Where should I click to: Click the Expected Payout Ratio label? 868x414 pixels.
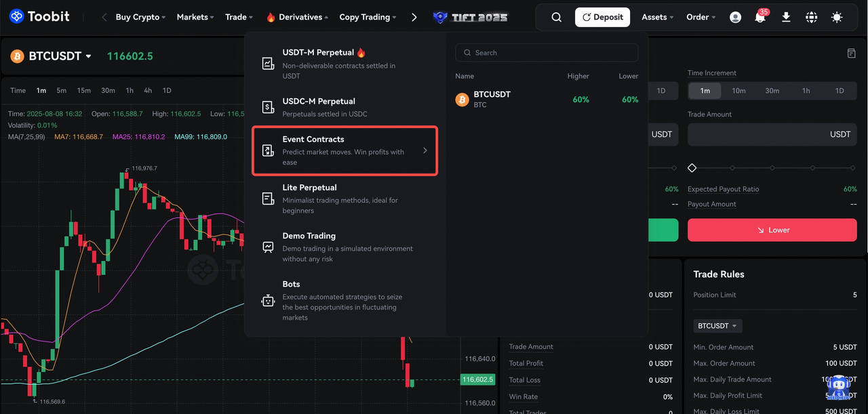click(x=724, y=189)
